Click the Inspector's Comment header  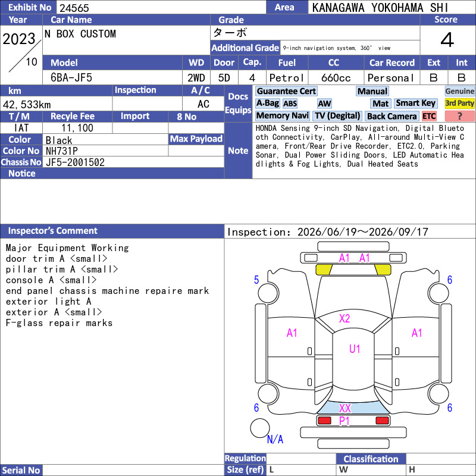(x=112, y=231)
